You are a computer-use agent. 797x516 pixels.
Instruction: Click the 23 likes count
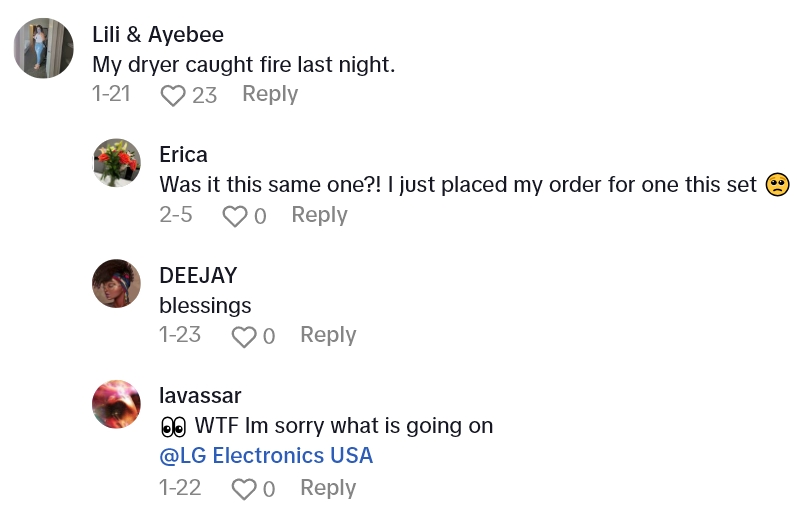pos(205,95)
